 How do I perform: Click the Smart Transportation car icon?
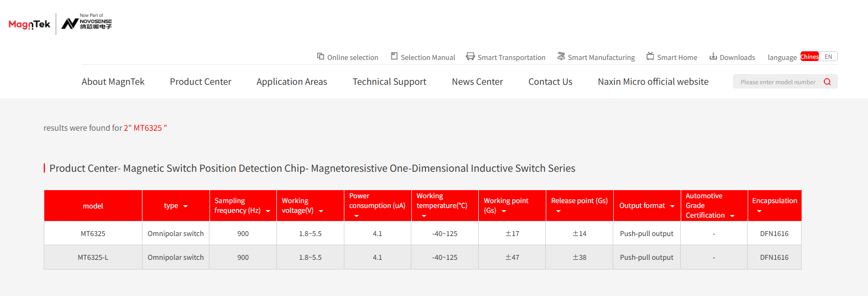pos(470,56)
